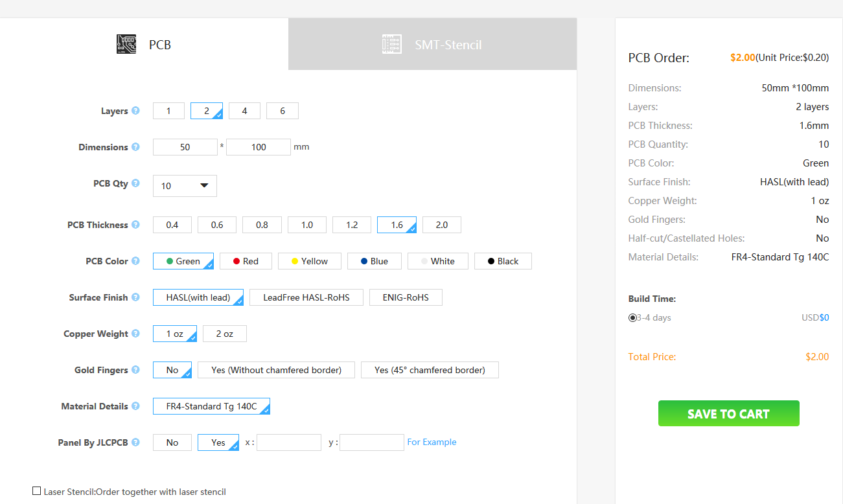Pick Blue PCB color
This screenshot has width=843, height=504.
coord(375,261)
